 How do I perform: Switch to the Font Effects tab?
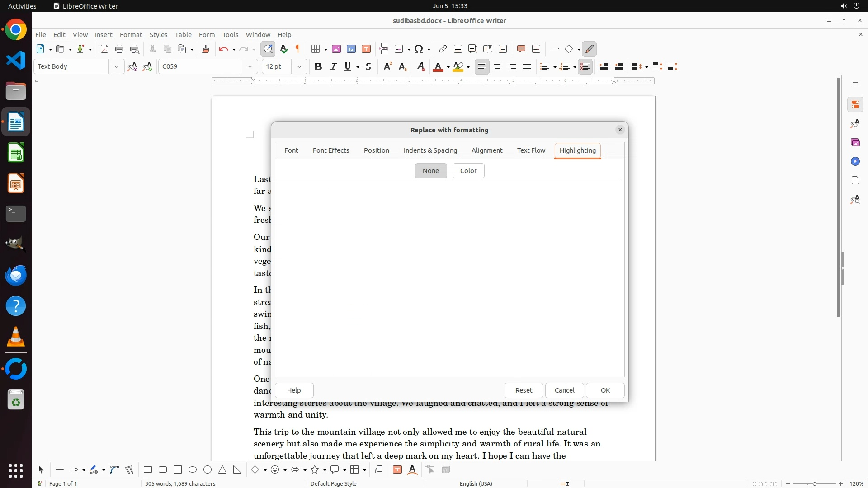tap(330, 150)
